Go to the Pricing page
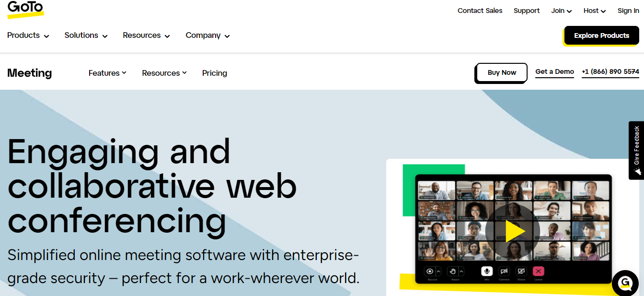 coord(215,73)
